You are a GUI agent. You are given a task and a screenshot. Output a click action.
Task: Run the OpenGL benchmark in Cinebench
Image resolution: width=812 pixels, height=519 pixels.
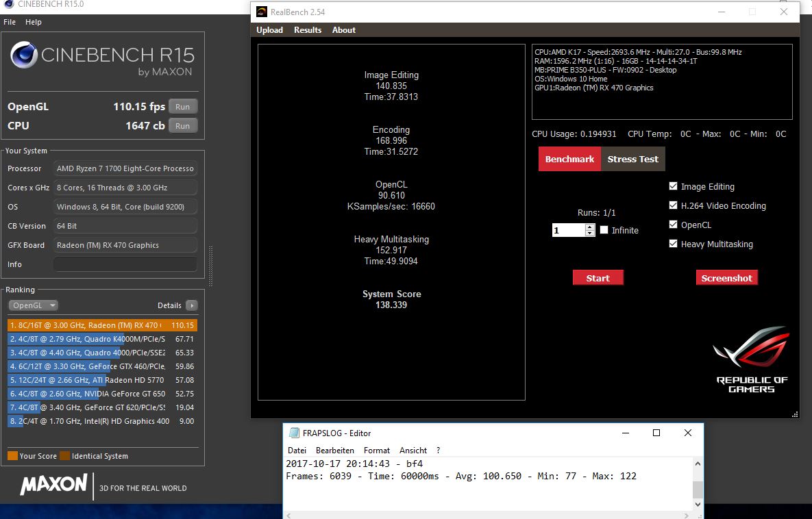point(183,107)
